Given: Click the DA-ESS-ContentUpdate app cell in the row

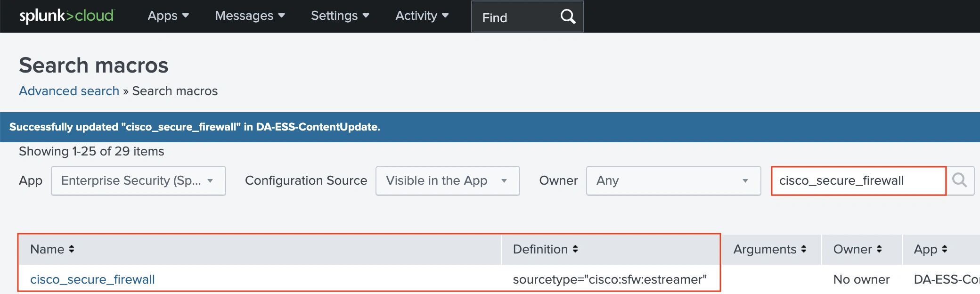Looking at the screenshot, I should pos(947,279).
